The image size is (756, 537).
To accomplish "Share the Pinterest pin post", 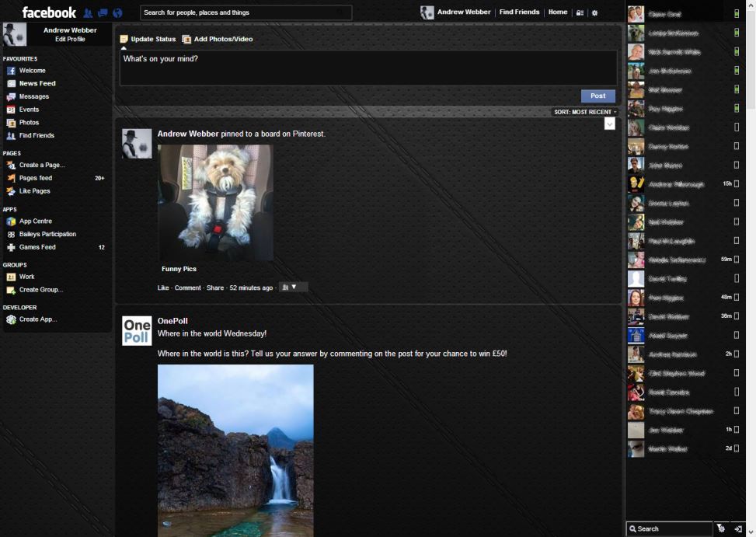I will pyautogui.click(x=215, y=288).
